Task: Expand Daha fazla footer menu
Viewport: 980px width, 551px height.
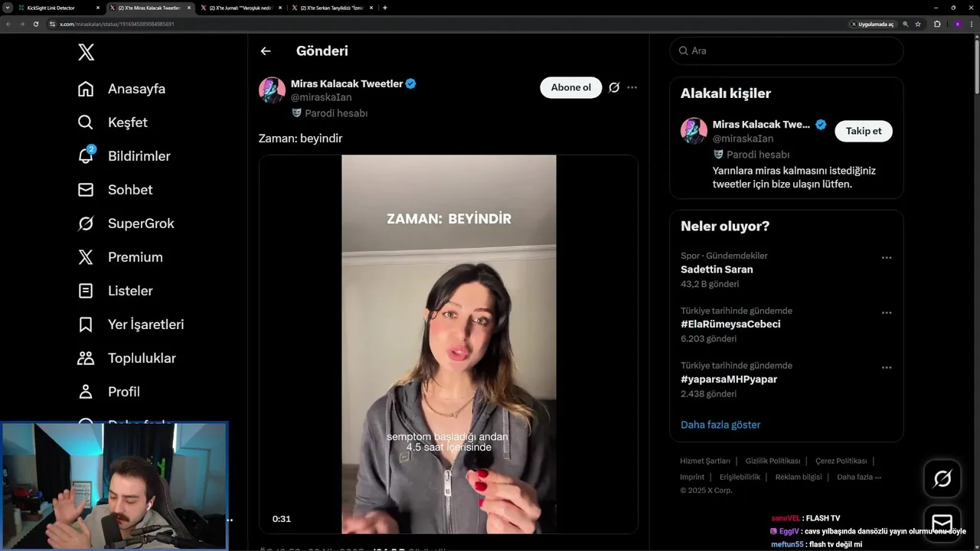Action: click(859, 477)
